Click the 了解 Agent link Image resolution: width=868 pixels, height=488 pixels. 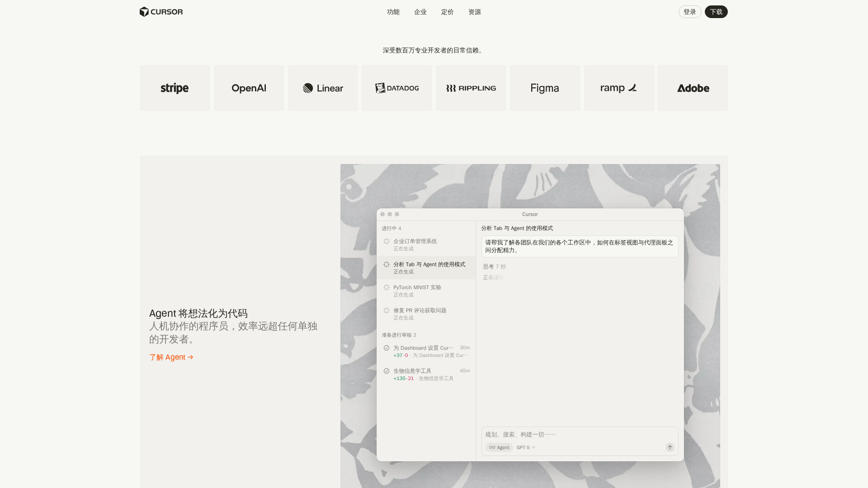[x=171, y=357]
